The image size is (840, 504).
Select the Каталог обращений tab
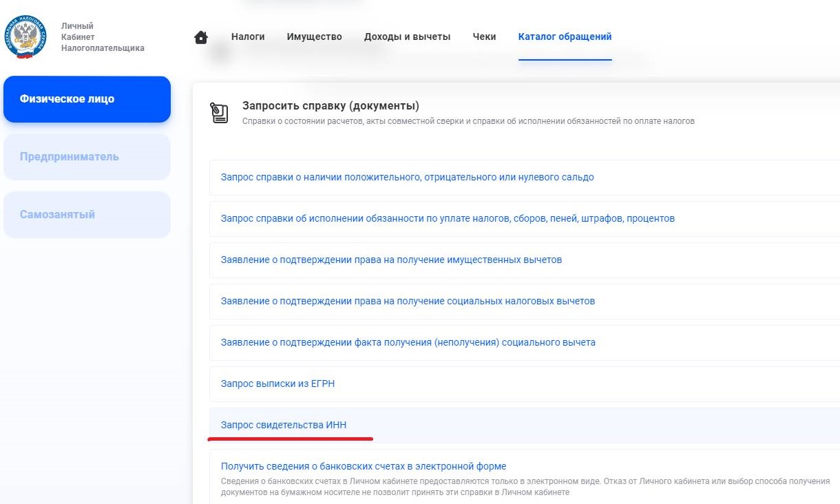tap(565, 36)
